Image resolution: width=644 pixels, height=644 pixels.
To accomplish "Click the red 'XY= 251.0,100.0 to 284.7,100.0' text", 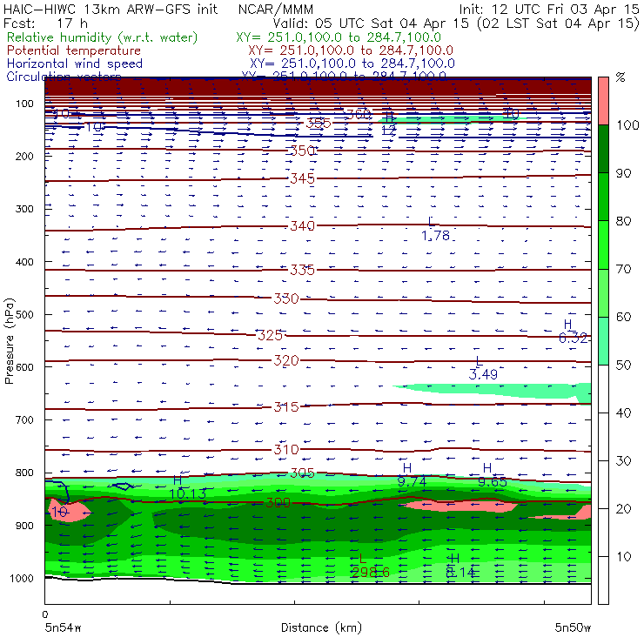I will click(351, 50).
